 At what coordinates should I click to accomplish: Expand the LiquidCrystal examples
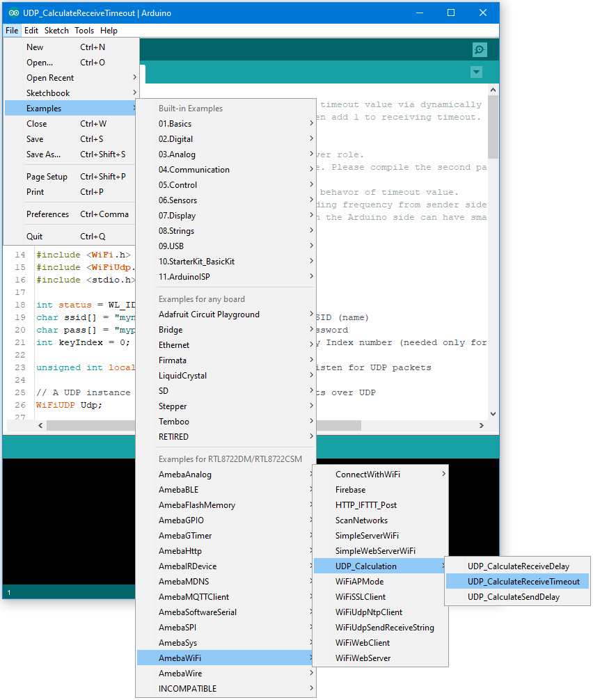(x=226, y=376)
